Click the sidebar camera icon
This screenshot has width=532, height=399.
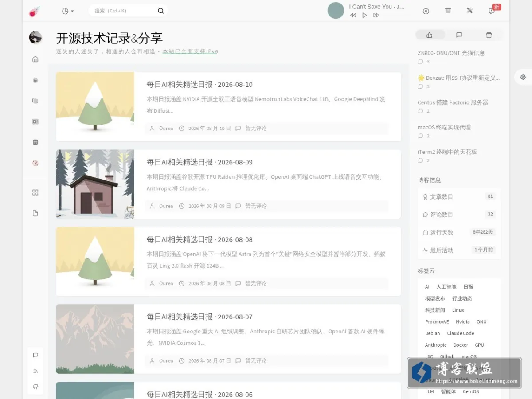point(35,121)
